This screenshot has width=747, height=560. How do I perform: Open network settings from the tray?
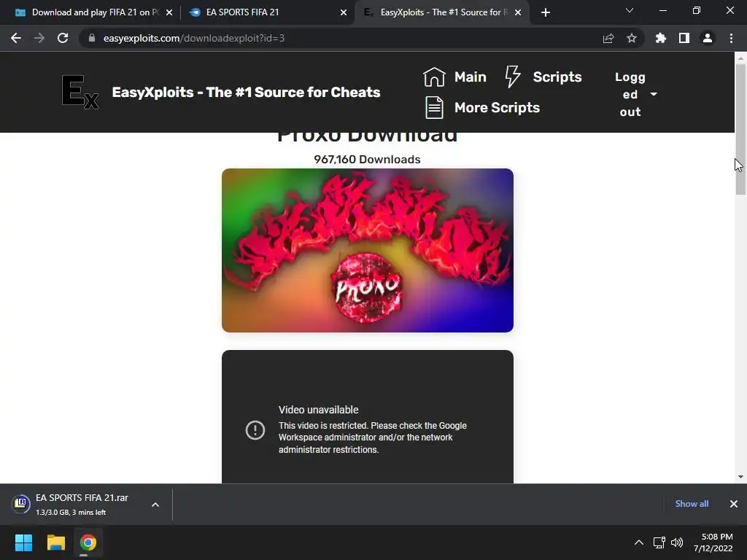(659, 542)
